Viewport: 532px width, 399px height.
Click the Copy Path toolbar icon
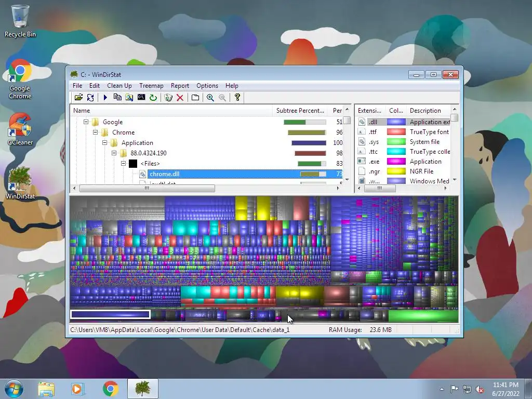[x=117, y=98]
